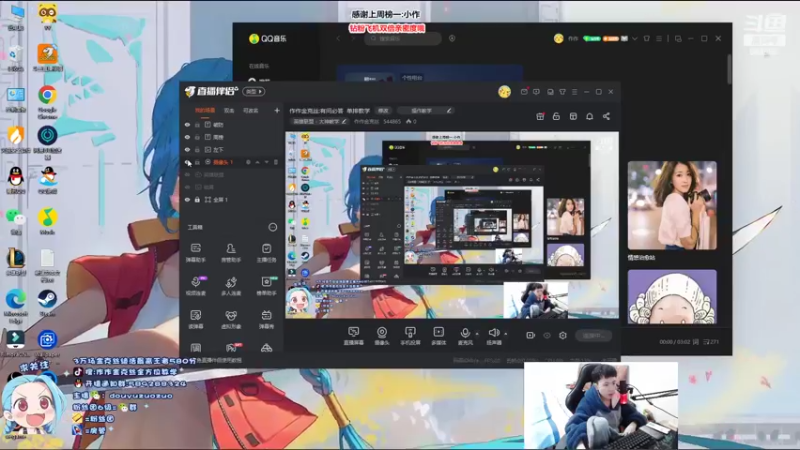This screenshot has height=450, width=800.
Task: Click QQ音乐 vertical scrollbar
Action: coord(729,69)
